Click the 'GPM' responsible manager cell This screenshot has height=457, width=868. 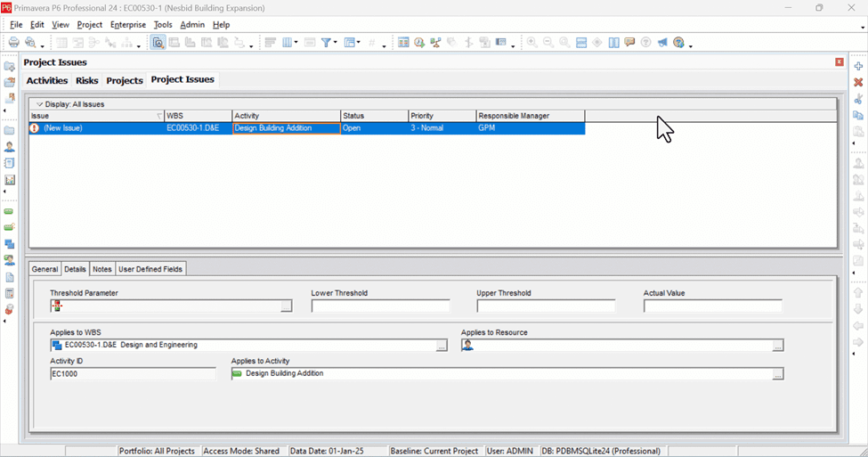click(x=531, y=128)
